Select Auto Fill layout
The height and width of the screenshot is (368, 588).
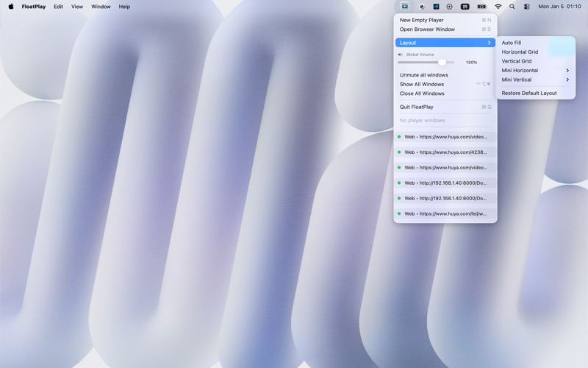[535, 43]
